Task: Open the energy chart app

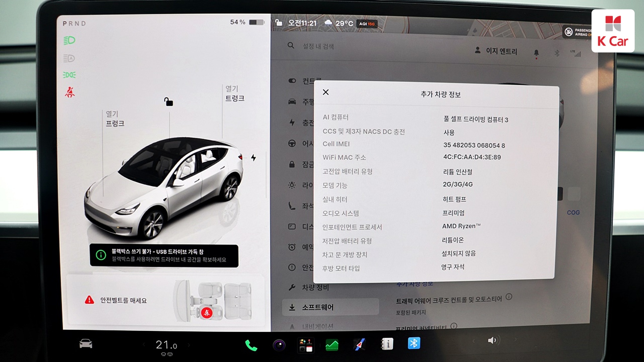Action: coord(332,345)
